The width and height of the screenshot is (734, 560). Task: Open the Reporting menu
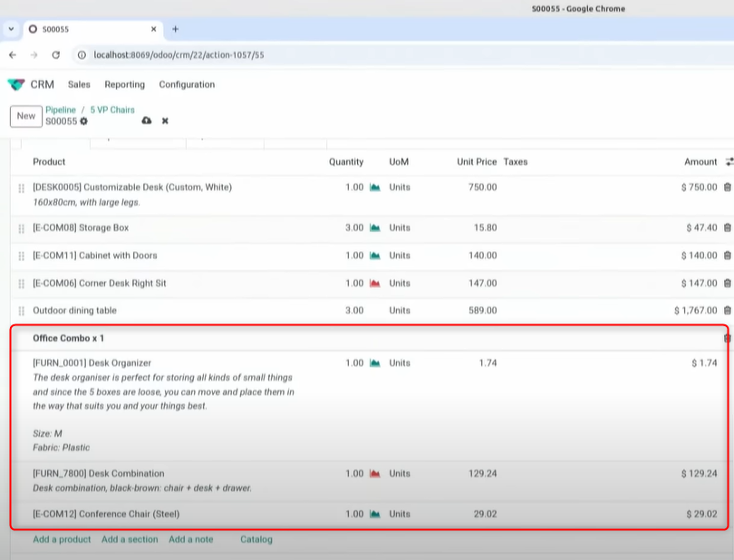124,85
